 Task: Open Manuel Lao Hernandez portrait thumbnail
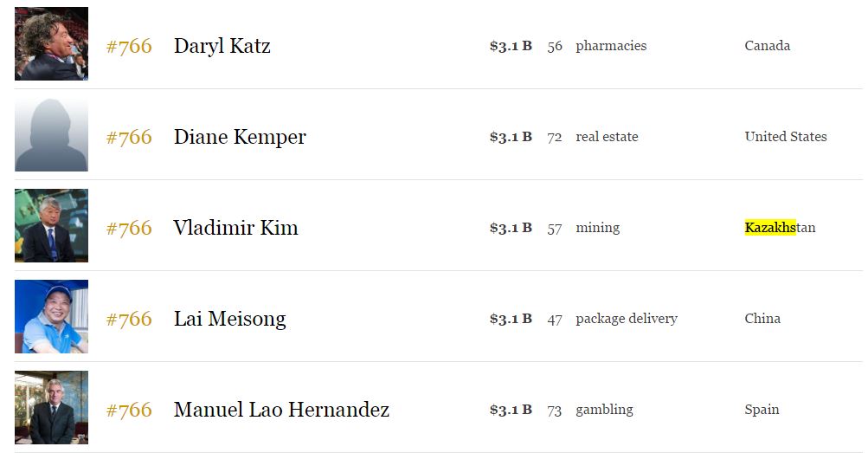coord(51,407)
